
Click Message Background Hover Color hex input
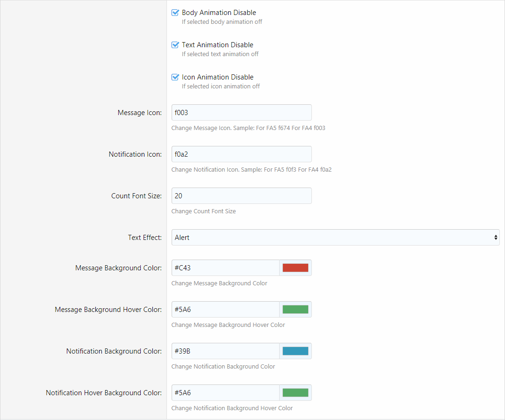225,310
